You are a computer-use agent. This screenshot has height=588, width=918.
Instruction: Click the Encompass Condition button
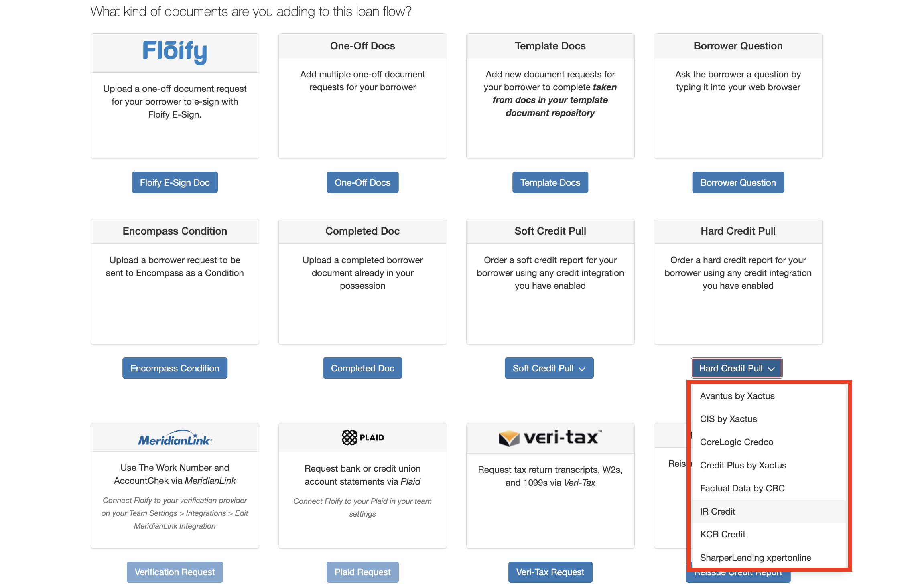[x=175, y=368]
